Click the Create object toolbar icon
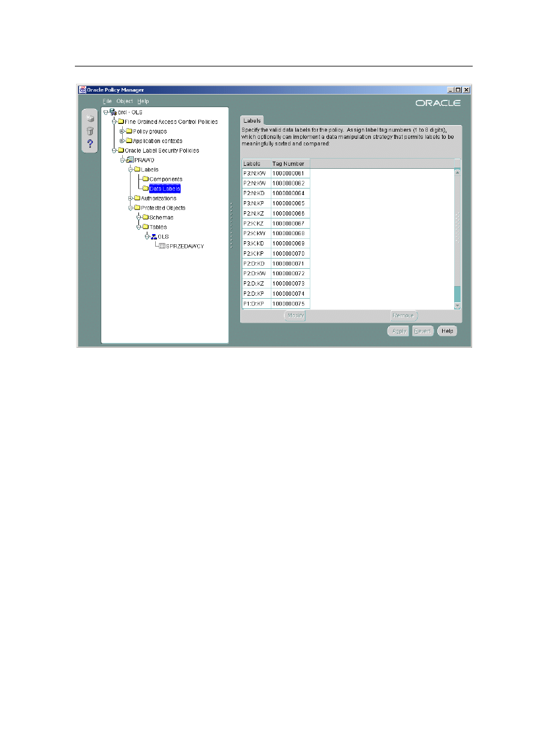Image resolution: width=535 pixels, height=756 pixels. (90, 119)
